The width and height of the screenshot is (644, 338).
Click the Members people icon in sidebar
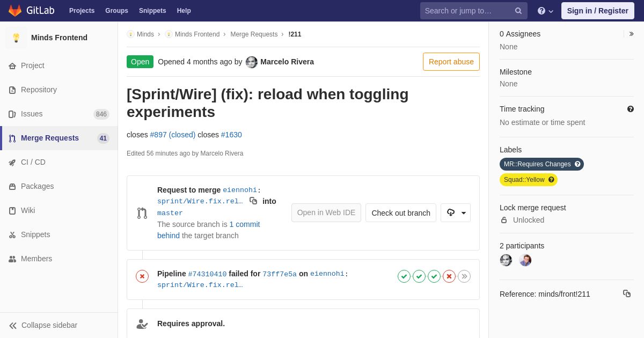pyautogui.click(x=12, y=259)
